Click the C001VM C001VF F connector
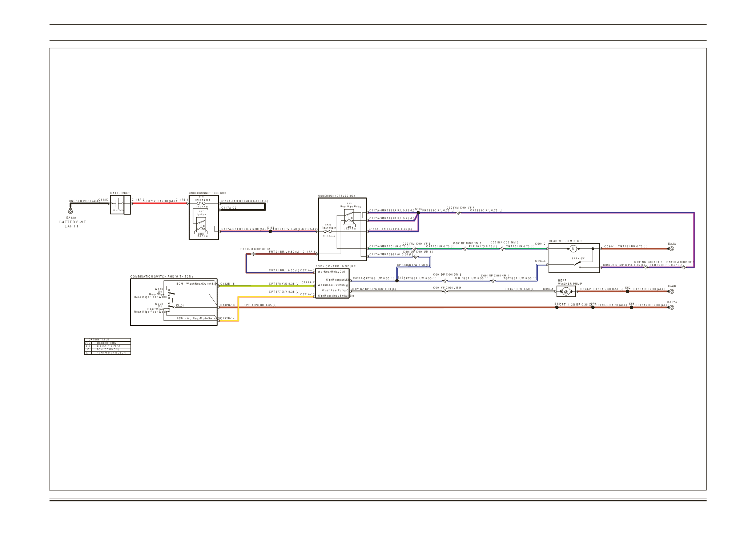 tap(458, 212)
